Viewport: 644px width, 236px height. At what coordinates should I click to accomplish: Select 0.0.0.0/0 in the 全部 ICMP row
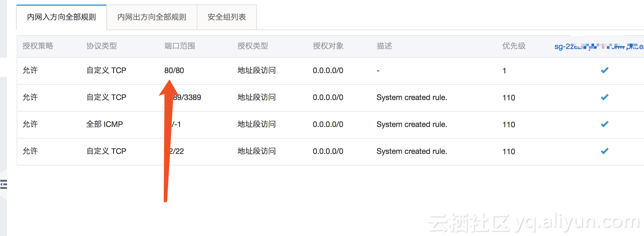click(x=328, y=124)
